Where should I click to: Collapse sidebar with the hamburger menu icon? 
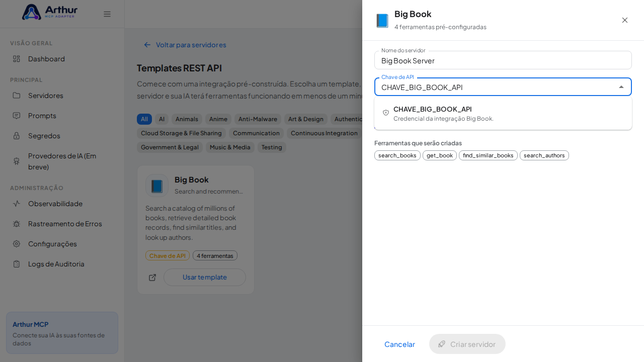[x=107, y=14]
